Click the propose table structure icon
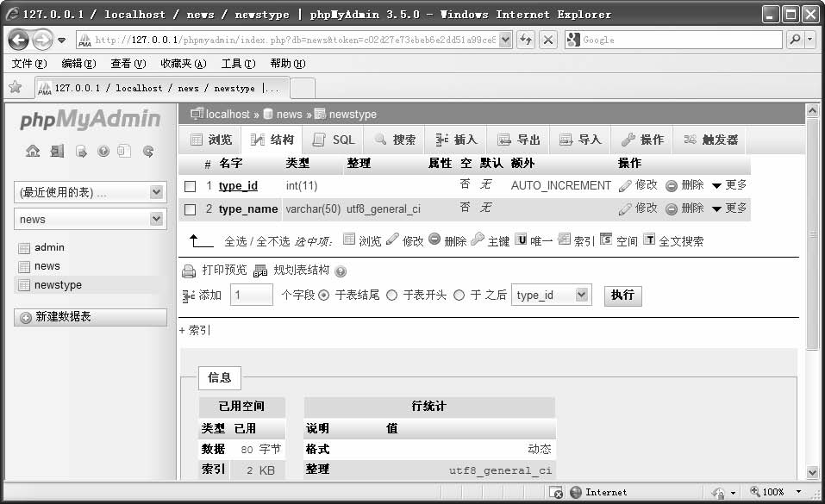Screen dimensions: 825x504 tap(260, 271)
